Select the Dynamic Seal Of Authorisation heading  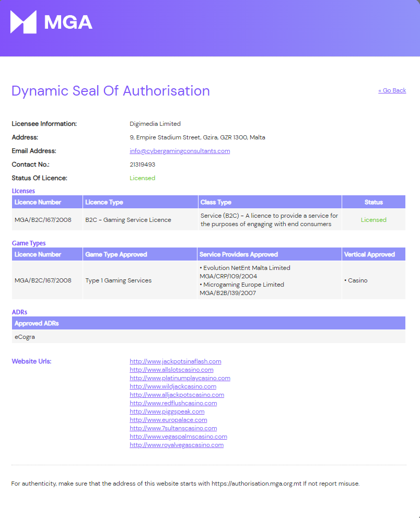(111, 91)
